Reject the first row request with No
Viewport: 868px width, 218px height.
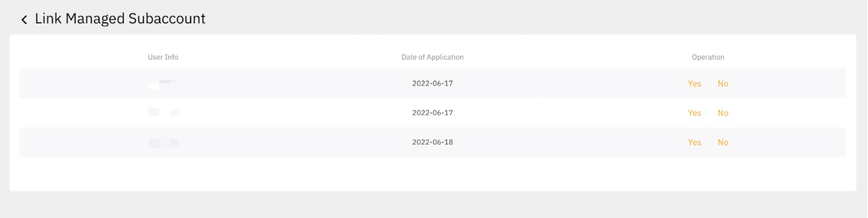coord(723,84)
